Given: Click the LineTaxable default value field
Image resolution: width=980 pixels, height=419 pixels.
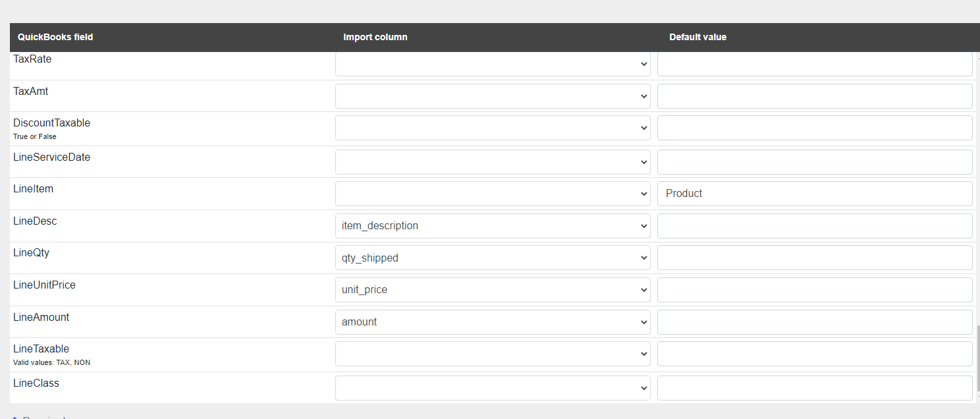Looking at the screenshot, I should [815, 354].
